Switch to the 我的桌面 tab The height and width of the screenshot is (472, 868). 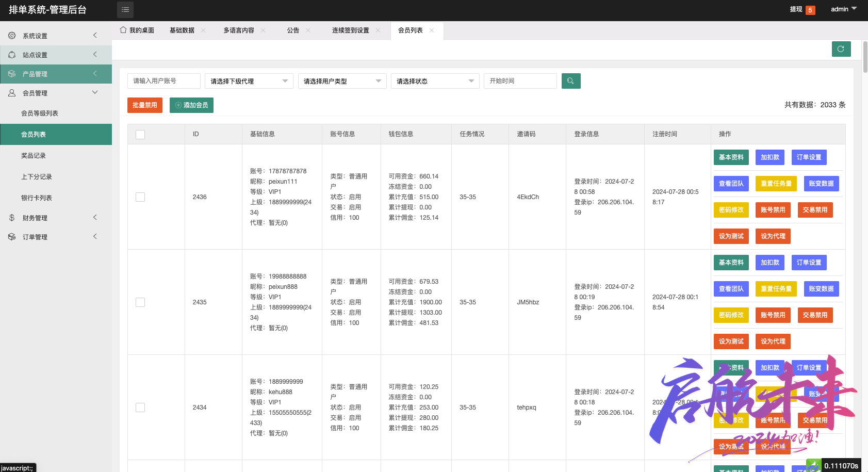click(137, 30)
